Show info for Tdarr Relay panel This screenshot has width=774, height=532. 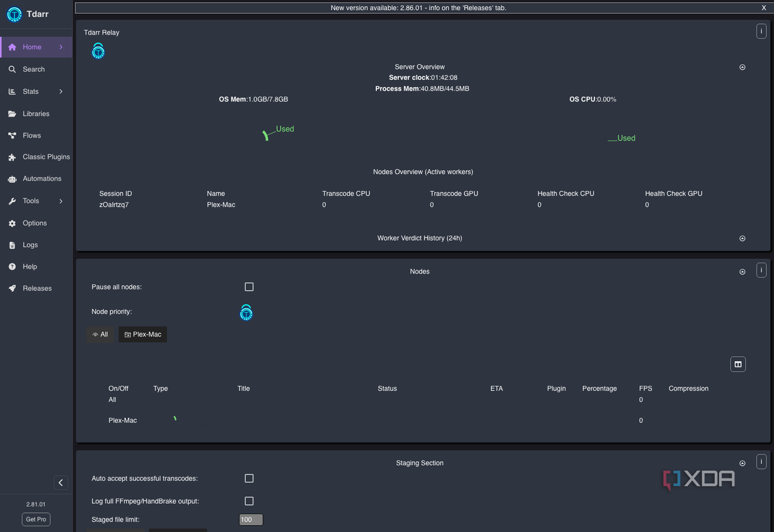pos(761,31)
